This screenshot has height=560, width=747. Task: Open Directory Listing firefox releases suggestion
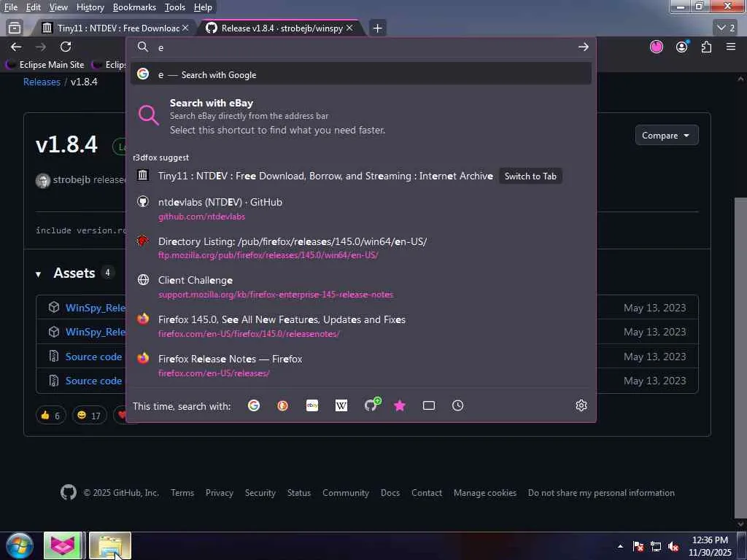pos(361,248)
